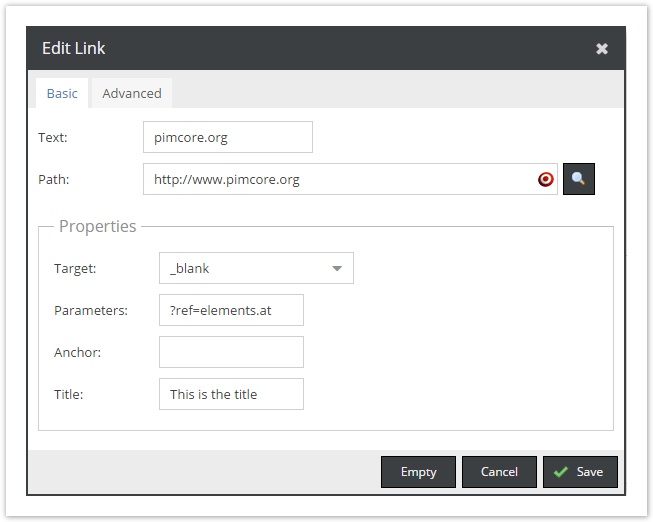Switch to the Advanced tab
The height and width of the screenshot is (522, 653).
click(x=131, y=93)
